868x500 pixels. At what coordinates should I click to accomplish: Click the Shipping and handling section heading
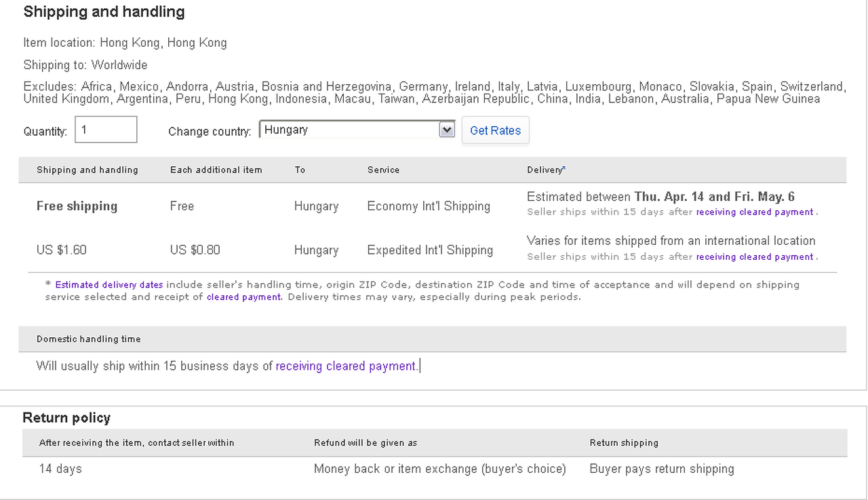click(104, 12)
